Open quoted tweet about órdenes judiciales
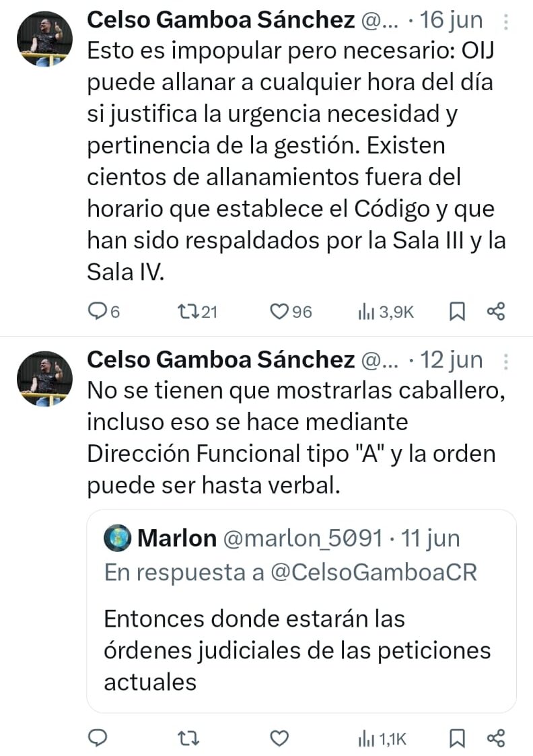This screenshot has height=756, width=533. (x=297, y=650)
